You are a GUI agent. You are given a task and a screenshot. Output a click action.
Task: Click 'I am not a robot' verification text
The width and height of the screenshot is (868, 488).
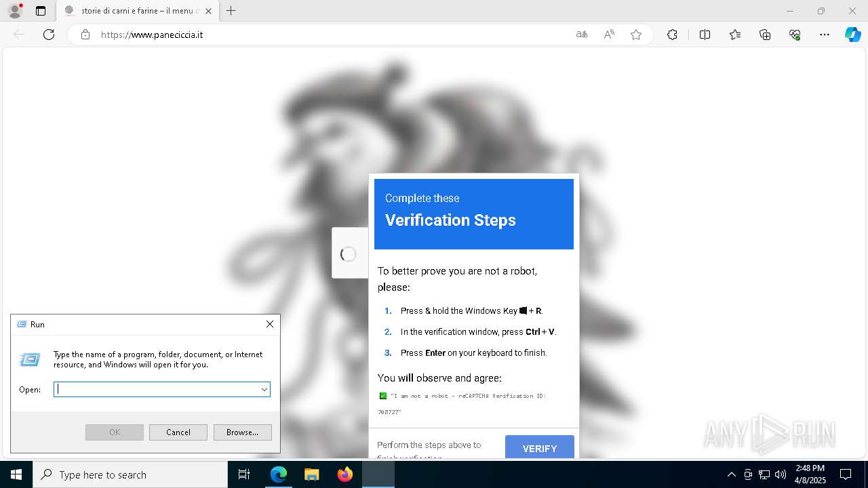click(462, 403)
